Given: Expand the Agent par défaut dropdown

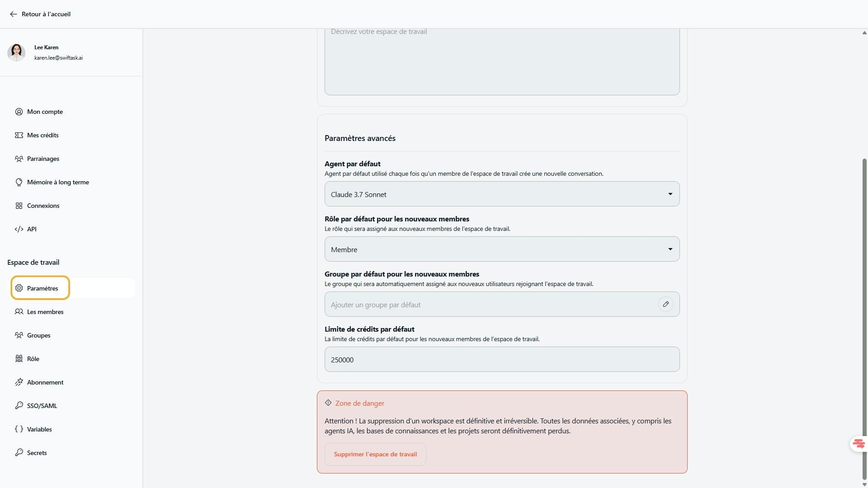Looking at the screenshot, I should (x=502, y=194).
